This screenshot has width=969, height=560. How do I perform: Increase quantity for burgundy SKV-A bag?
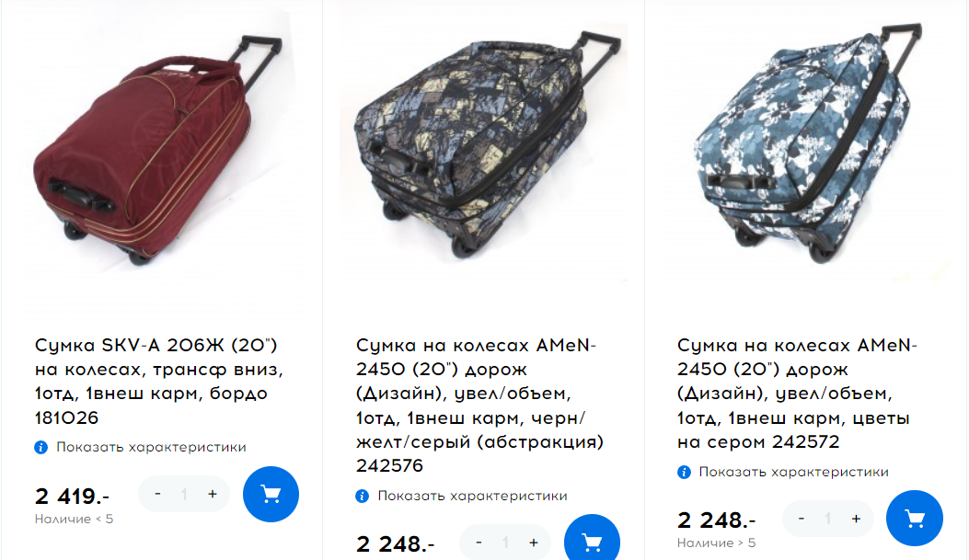click(x=212, y=494)
